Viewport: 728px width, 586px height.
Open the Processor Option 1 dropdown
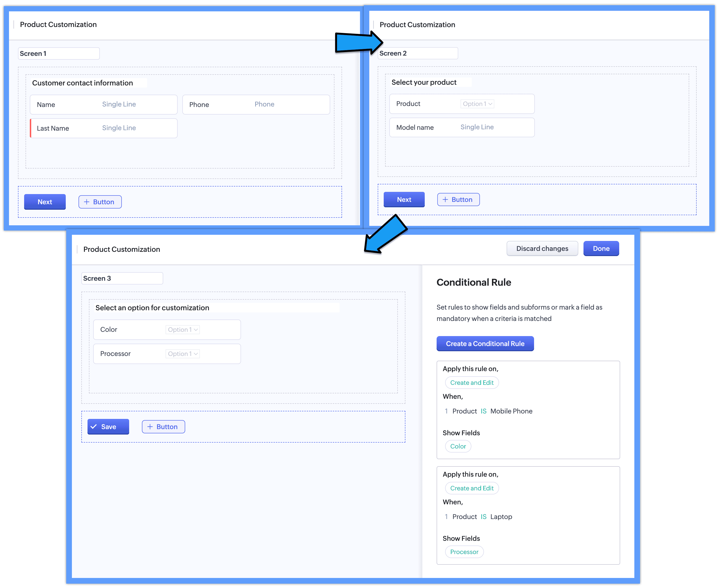tap(182, 354)
